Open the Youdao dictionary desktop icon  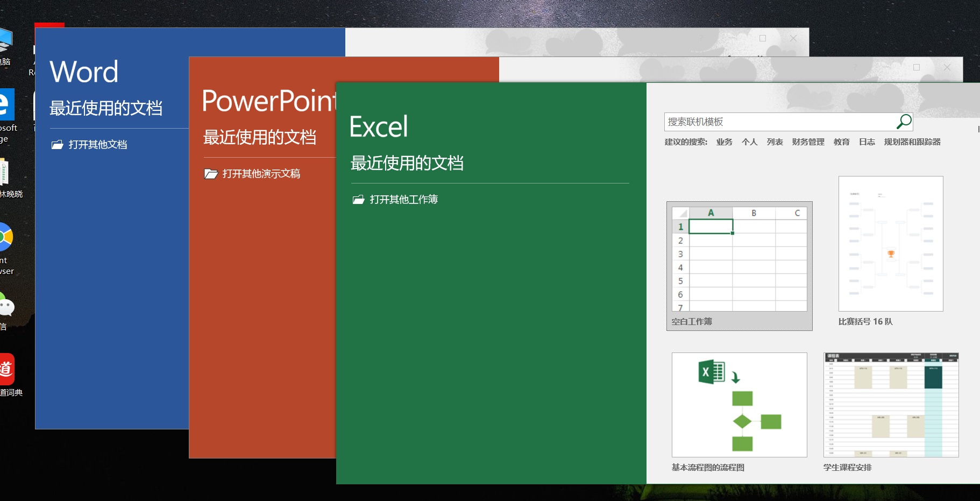pyautogui.click(x=6, y=369)
